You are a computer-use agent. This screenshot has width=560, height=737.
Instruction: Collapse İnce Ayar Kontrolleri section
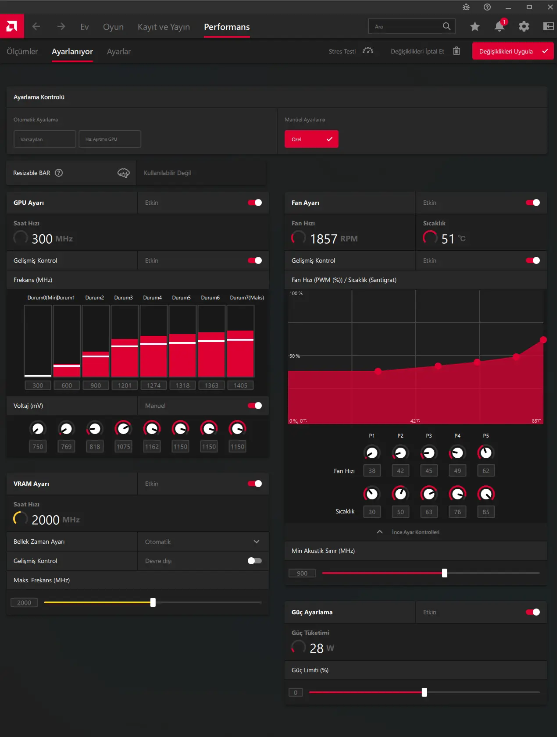tap(380, 532)
